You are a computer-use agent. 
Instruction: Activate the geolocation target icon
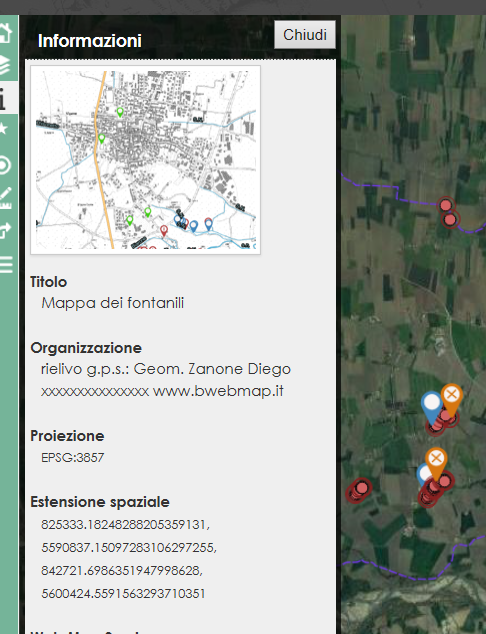4,165
